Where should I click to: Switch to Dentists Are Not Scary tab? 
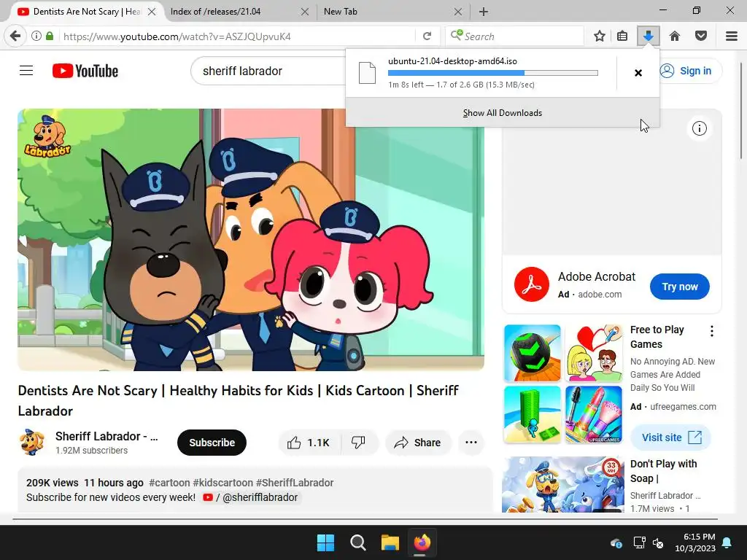pos(88,12)
